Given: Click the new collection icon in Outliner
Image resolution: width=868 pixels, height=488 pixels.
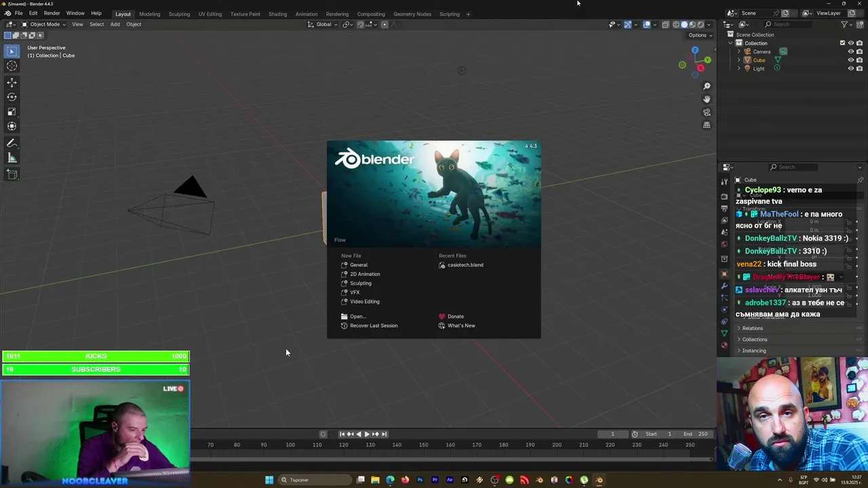Looking at the screenshot, I should click(860, 24).
